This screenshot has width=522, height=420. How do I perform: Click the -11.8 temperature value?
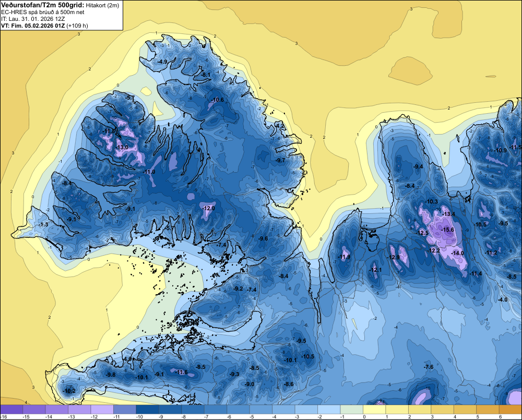point(109,131)
